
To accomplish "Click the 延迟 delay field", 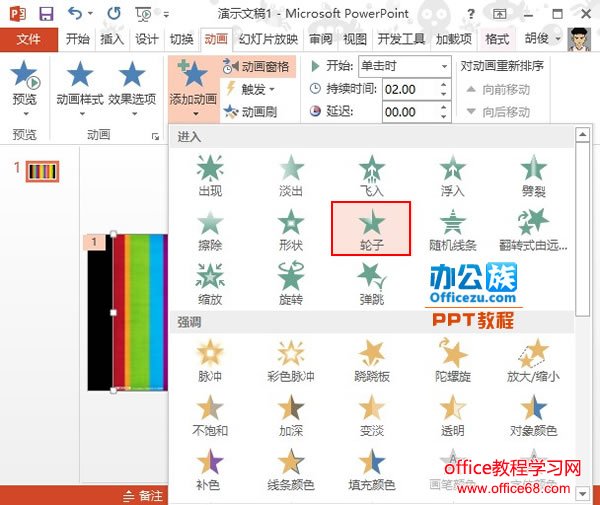I will pos(410,112).
